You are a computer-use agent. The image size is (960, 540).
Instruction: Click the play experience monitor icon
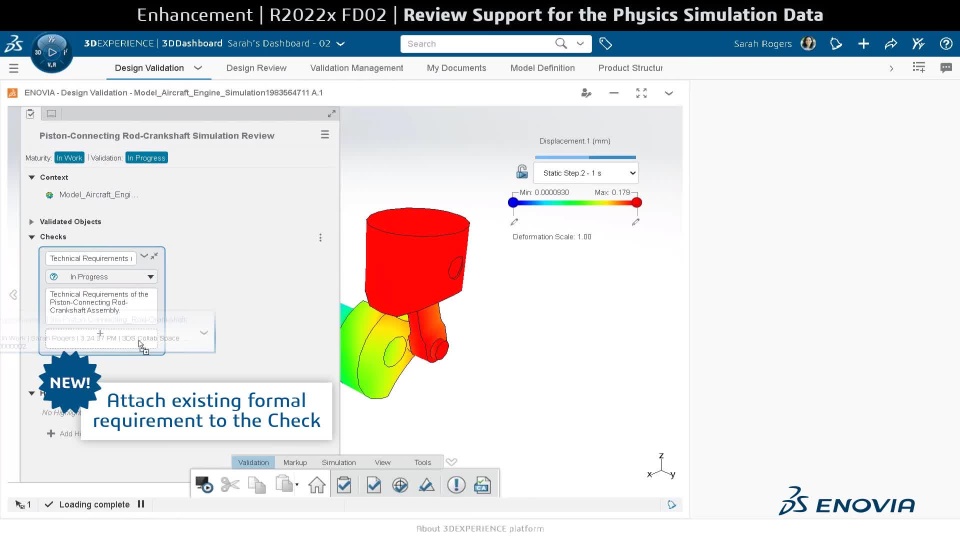point(204,485)
